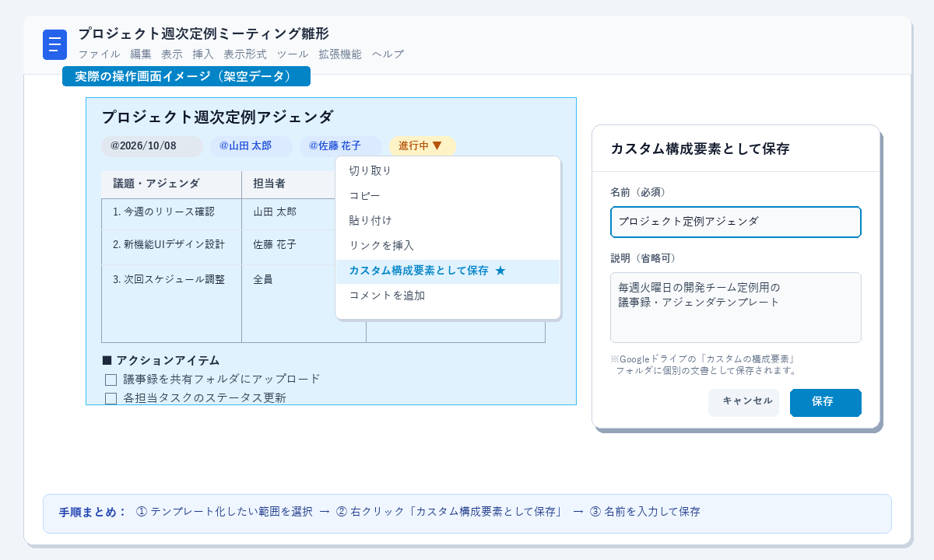Viewport: 934px width, 560px height.
Task: Open the ツール menu
Action: (x=293, y=54)
